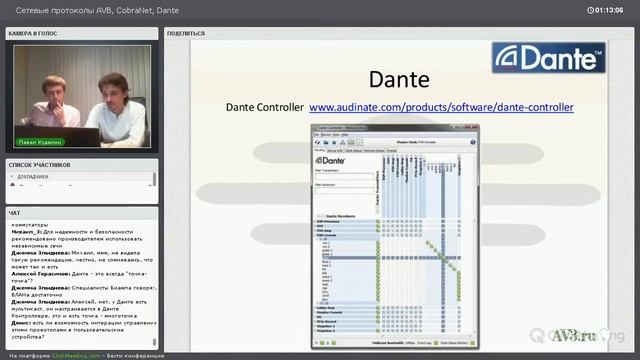Open the Help menu in Dante Controller
640x360 pixels.
(x=345, y=135)
